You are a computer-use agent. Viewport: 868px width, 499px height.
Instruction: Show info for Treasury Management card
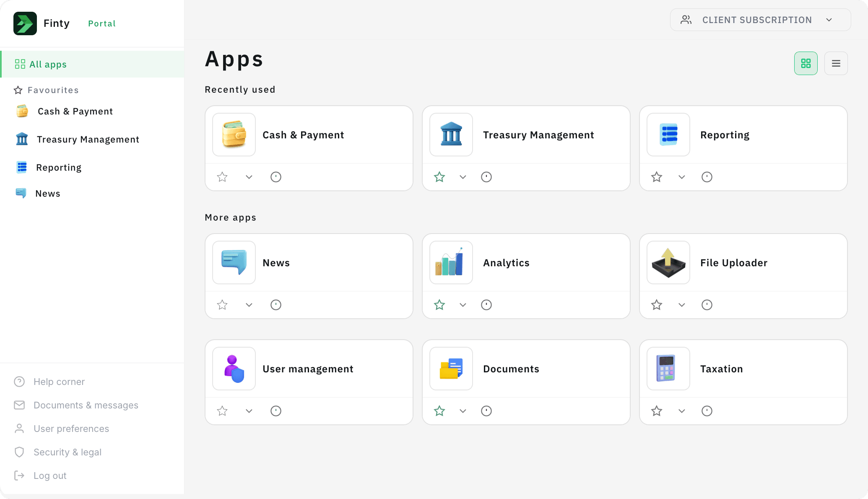[x=486, y=177]
